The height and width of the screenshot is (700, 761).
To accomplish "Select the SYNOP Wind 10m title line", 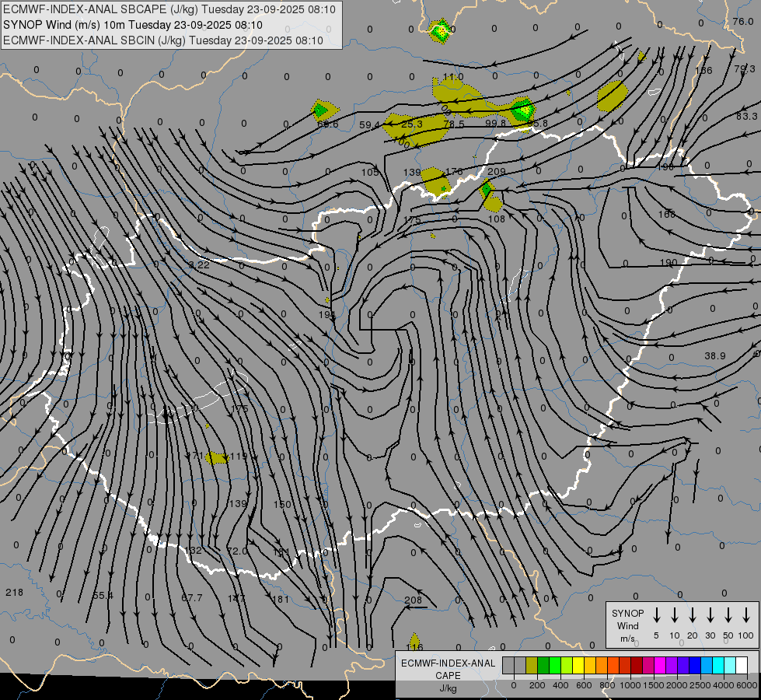I will [138, 25].
